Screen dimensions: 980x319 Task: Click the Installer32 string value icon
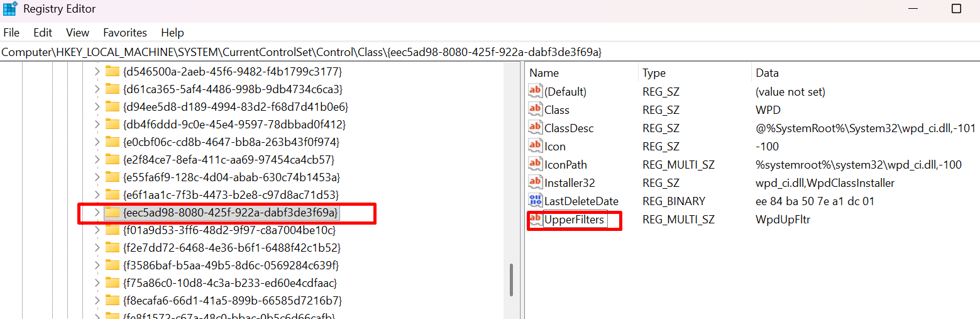click(x=535, y=182)
